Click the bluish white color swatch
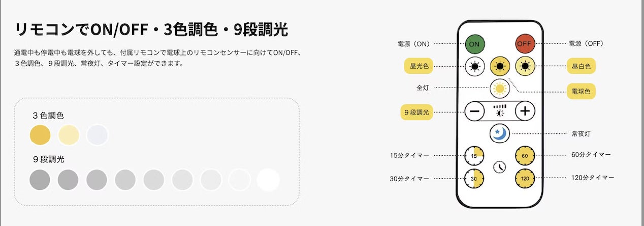This screenshot has width=644, height=226. click(x=97, y=135)
